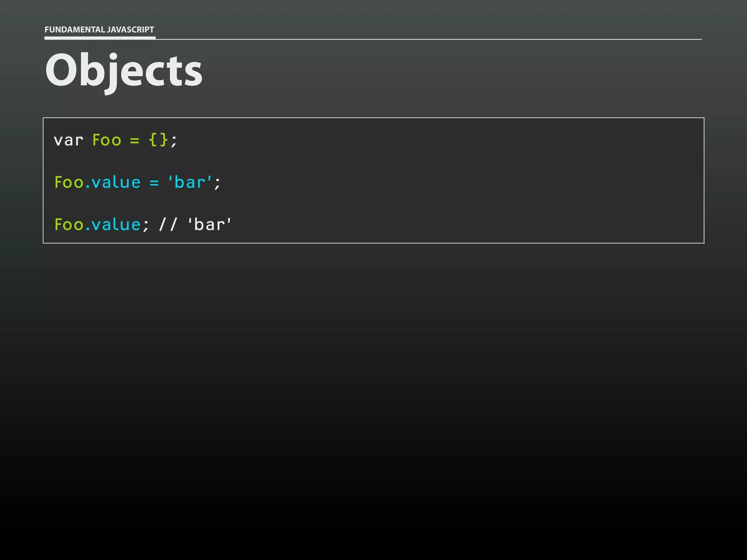747x560 pixels.
Task: Click the white 'bar' comment text
Action: pos(209,225)
